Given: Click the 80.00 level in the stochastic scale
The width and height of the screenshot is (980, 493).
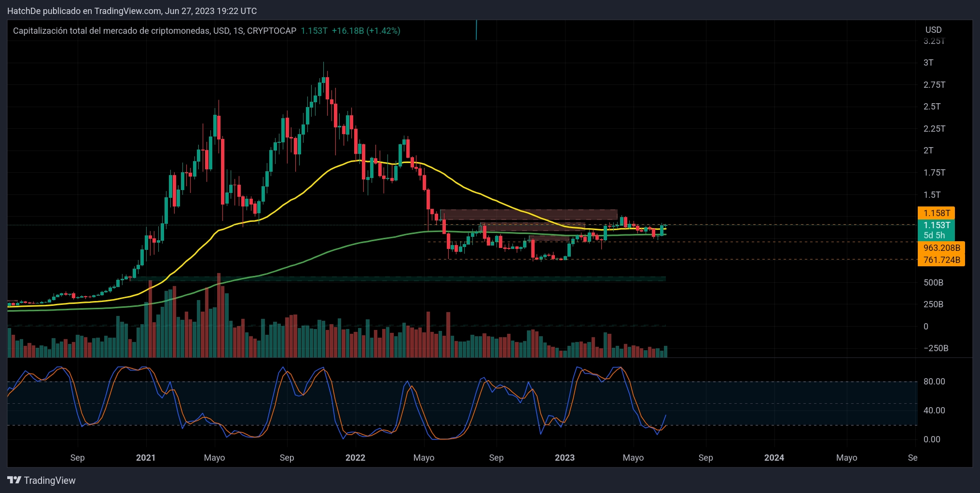Looking at the screenshot, I should [934, 382].
